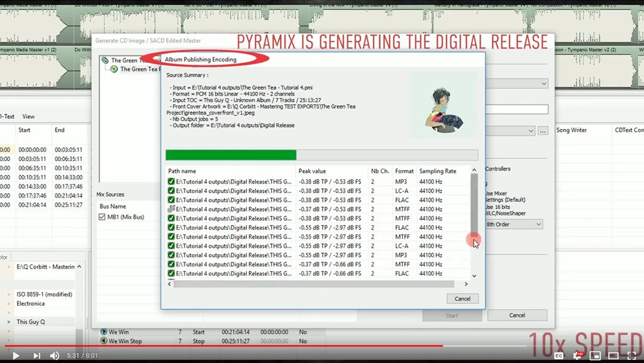The image size is (644, 363).
Task: Sort by the Path name column header
Action: click(230, 171)
